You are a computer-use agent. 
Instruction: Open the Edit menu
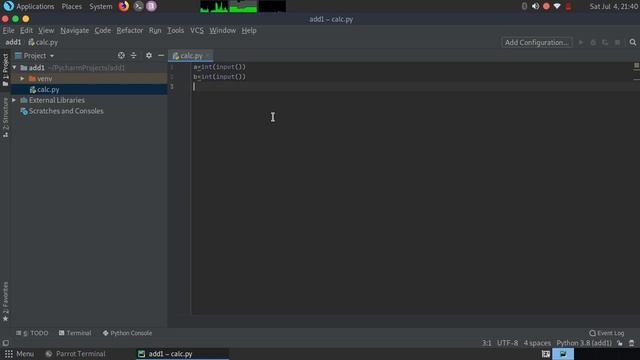coord(26,31)
